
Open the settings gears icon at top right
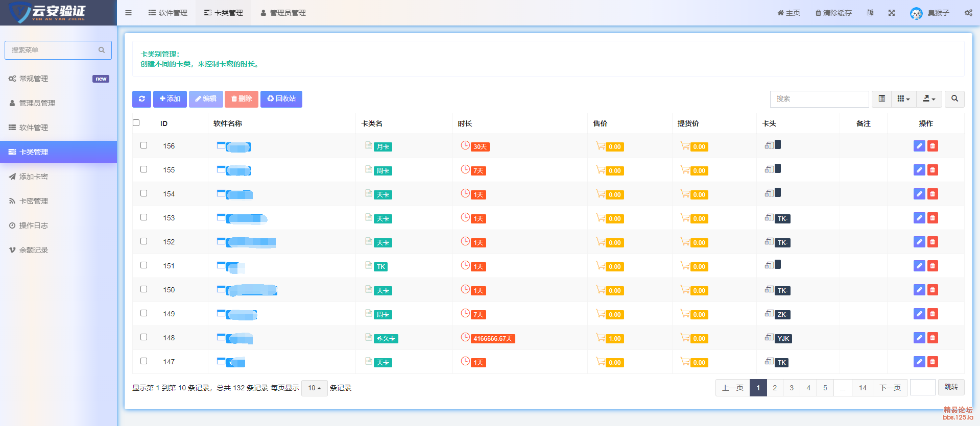(968, 13)
